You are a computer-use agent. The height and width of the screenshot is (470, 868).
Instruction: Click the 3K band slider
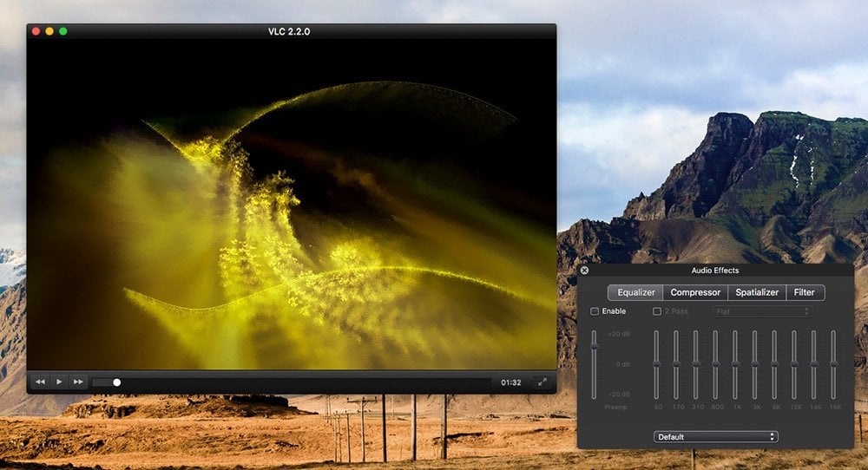(754, 364)
